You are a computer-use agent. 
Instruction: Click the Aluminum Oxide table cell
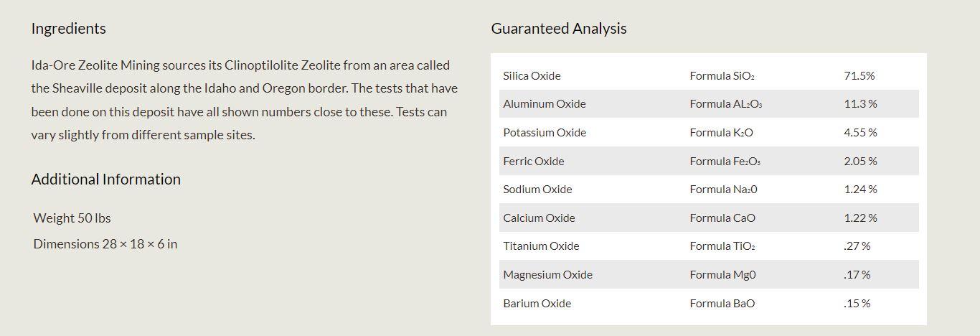(544, 104)
